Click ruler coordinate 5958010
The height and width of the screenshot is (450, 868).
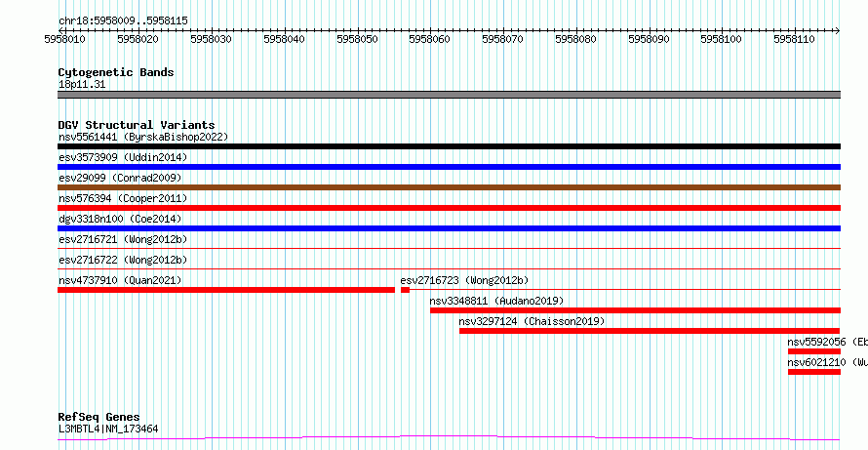click(x=66, y=39)
